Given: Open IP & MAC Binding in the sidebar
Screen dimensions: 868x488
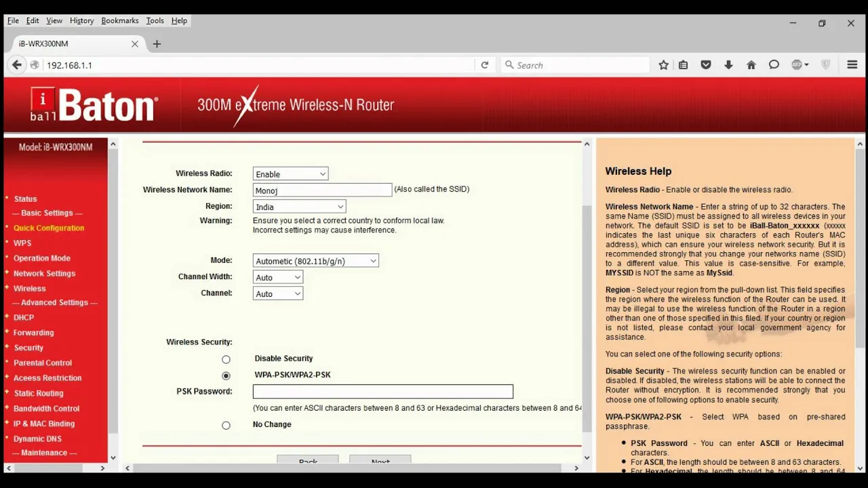Looking at the screenshot, I should tap(44, 424).
